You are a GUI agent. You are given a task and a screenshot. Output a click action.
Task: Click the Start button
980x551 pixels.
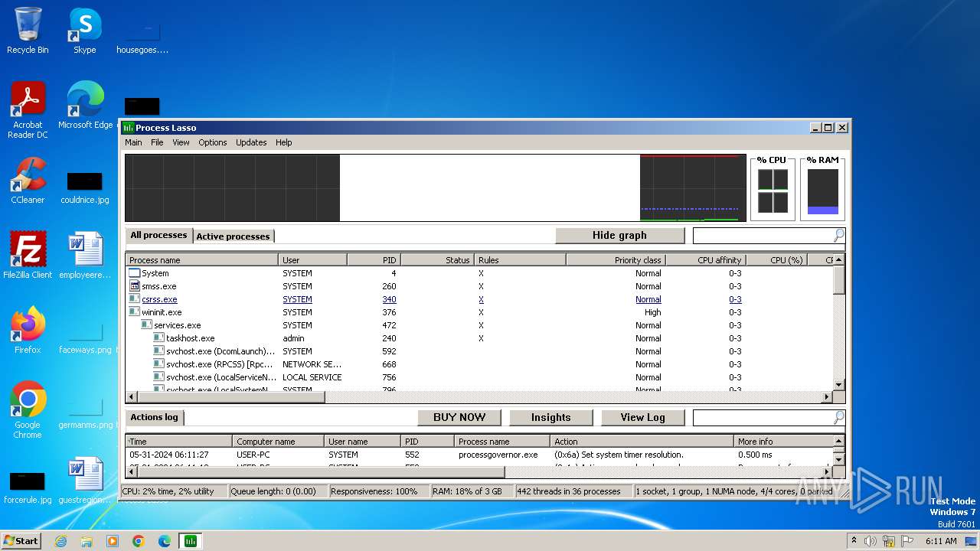coord(21,541)
